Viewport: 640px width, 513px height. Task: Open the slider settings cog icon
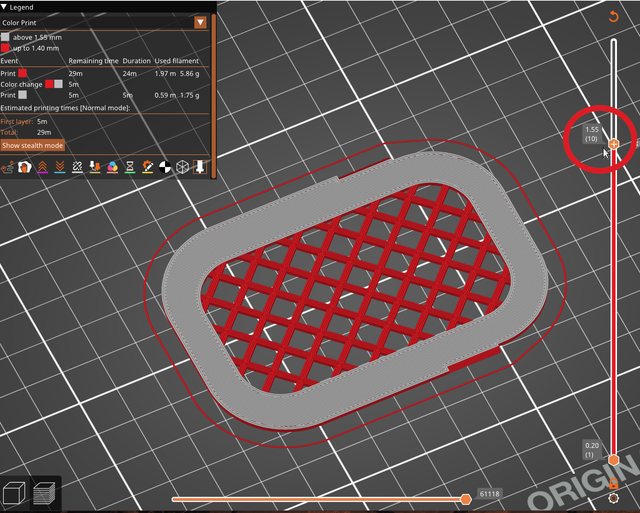tap(613, 498)
